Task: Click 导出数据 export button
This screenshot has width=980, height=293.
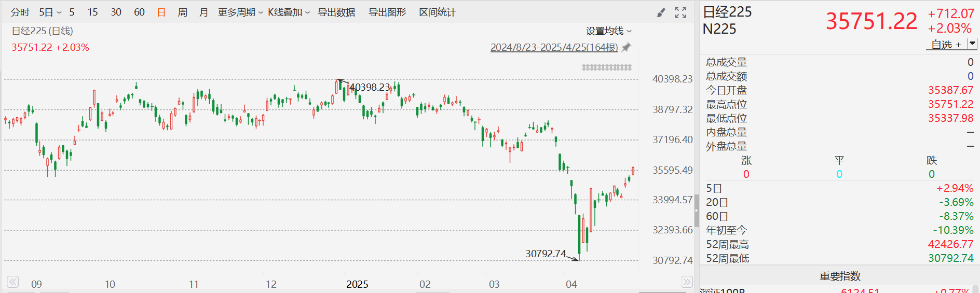Action: 336,12
